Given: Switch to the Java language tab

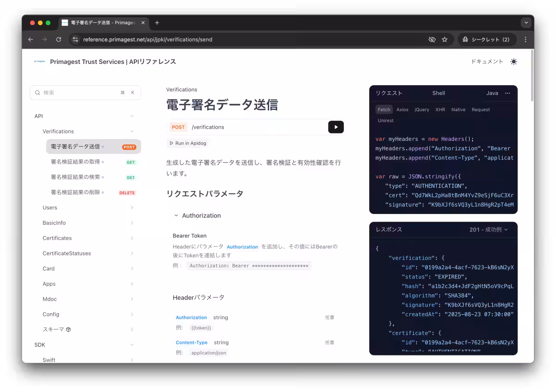Looking at the screenshot, I should pyautogui.click(x=492, y=93).
